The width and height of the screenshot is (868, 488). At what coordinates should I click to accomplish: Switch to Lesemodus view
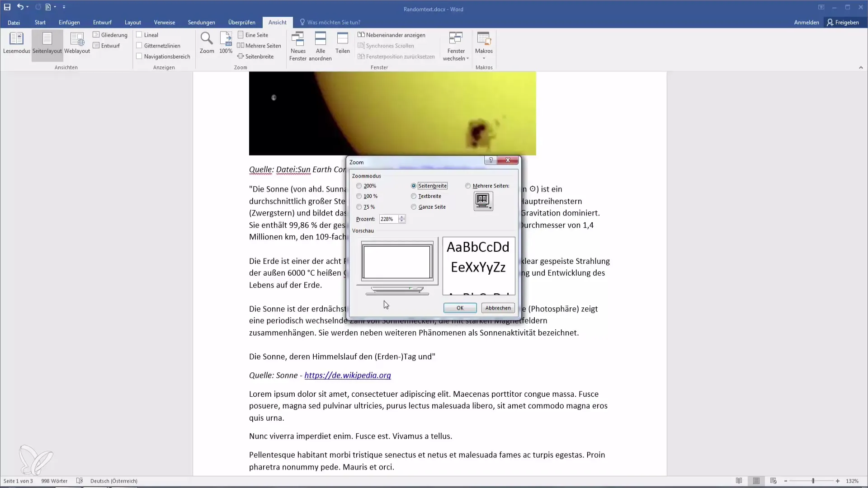[x=17, y=44]
